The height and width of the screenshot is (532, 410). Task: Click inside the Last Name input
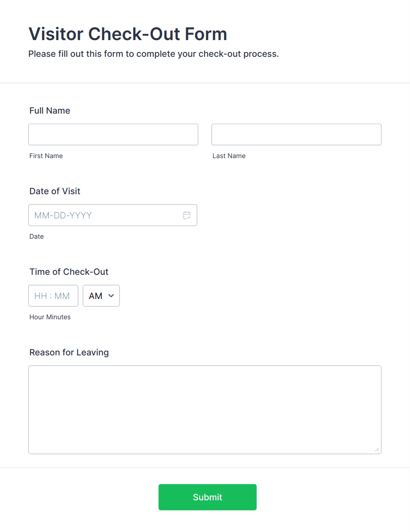coord(296,134)
